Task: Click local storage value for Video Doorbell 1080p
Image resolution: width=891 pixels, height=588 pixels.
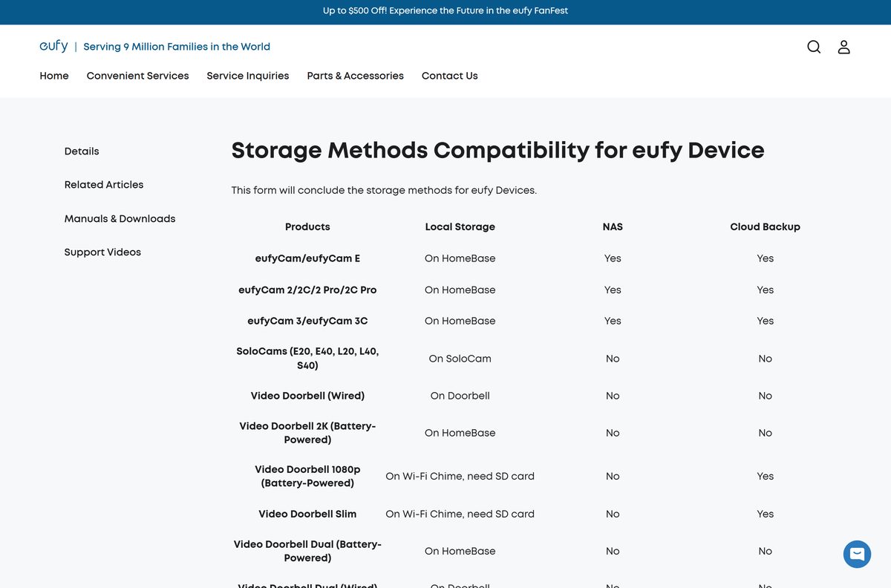Action: click(x=460, y=476)
